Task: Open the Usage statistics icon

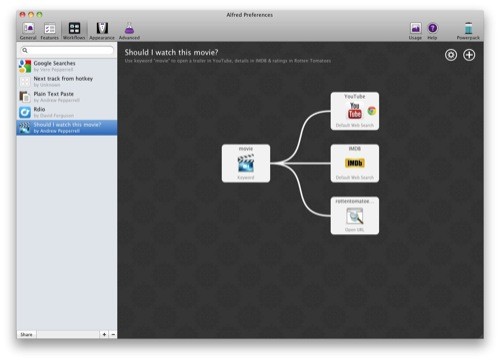Action: coord(415,31)
